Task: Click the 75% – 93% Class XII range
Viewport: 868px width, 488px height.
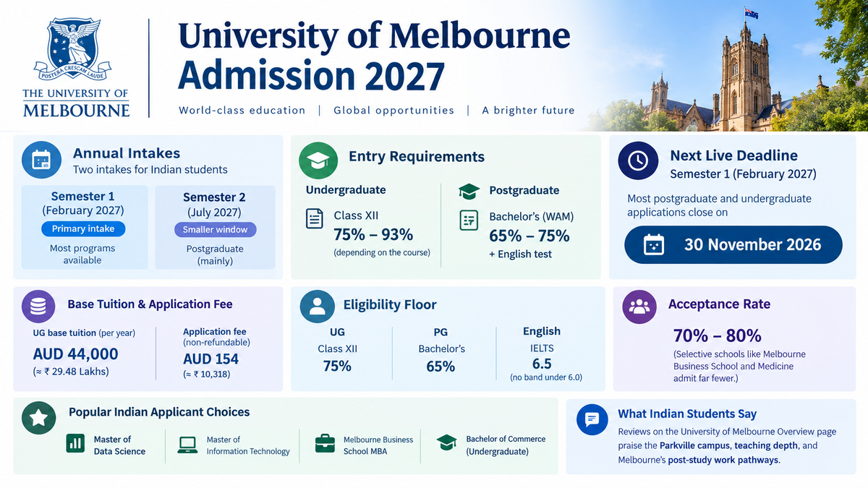Action: point(373,235)
